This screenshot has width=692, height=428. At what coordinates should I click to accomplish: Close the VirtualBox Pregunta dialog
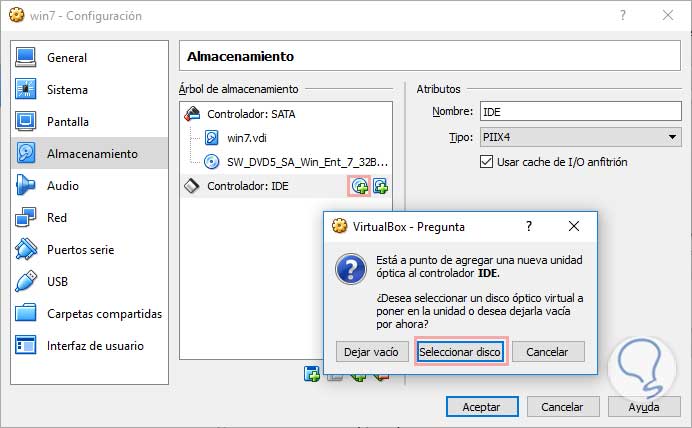574,226
